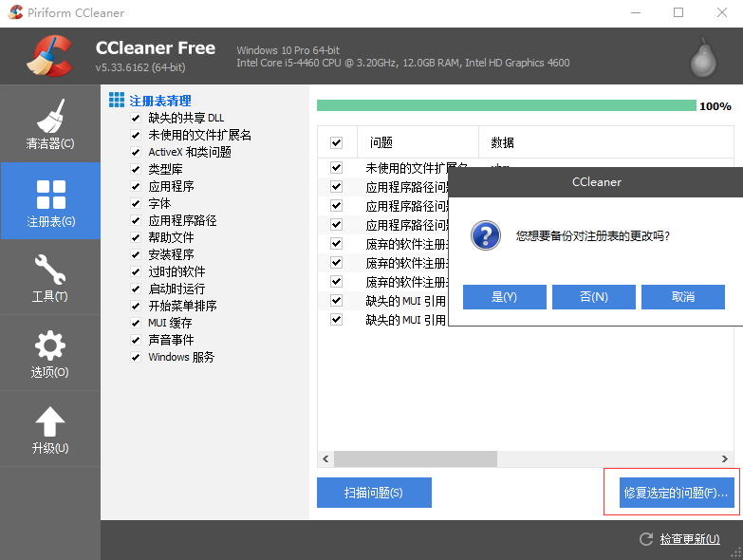Toggle the 应用程序 checkbox
743x560 pixels.
pos(136,186)
